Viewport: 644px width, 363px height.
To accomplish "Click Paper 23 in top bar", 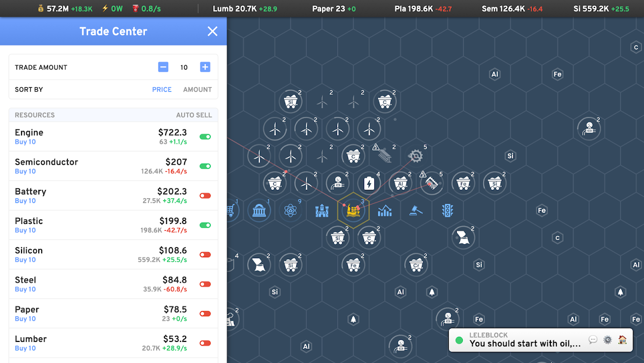I will [x=334, y=9].
